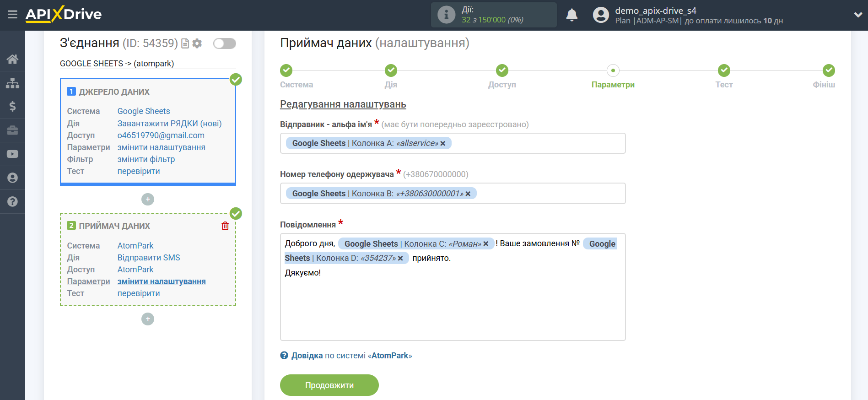The height and width of the screenshot is (400, 868).
Task: Go to Тест step
Action: 724,70
